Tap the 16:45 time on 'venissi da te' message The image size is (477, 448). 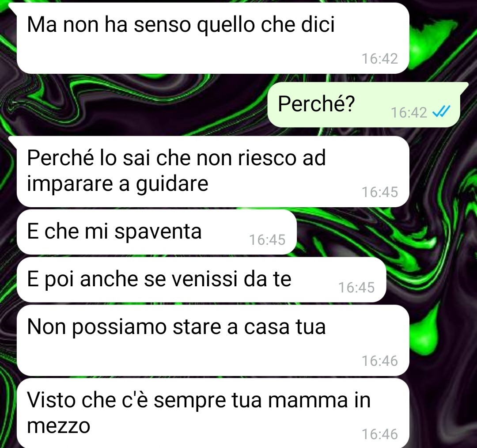[356, 288]
